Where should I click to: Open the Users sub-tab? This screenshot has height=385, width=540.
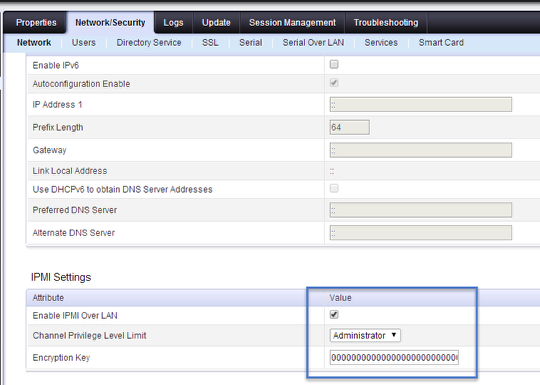coord(84,43)
